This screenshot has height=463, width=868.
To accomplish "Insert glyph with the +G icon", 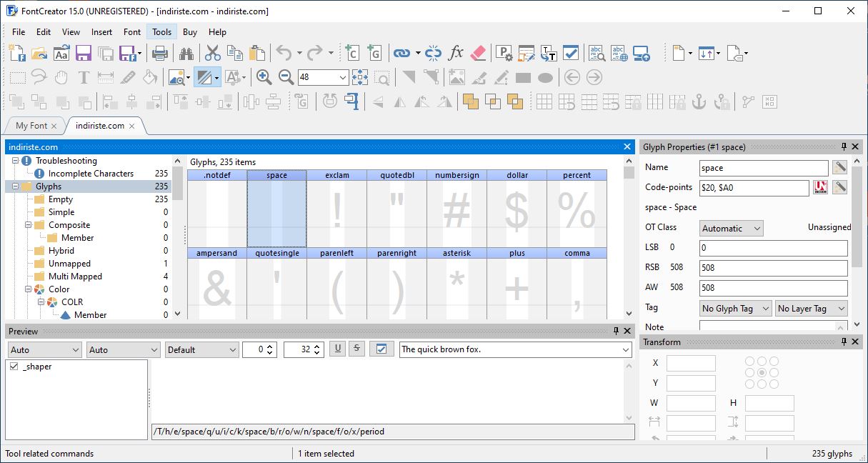I will point(374,53).
